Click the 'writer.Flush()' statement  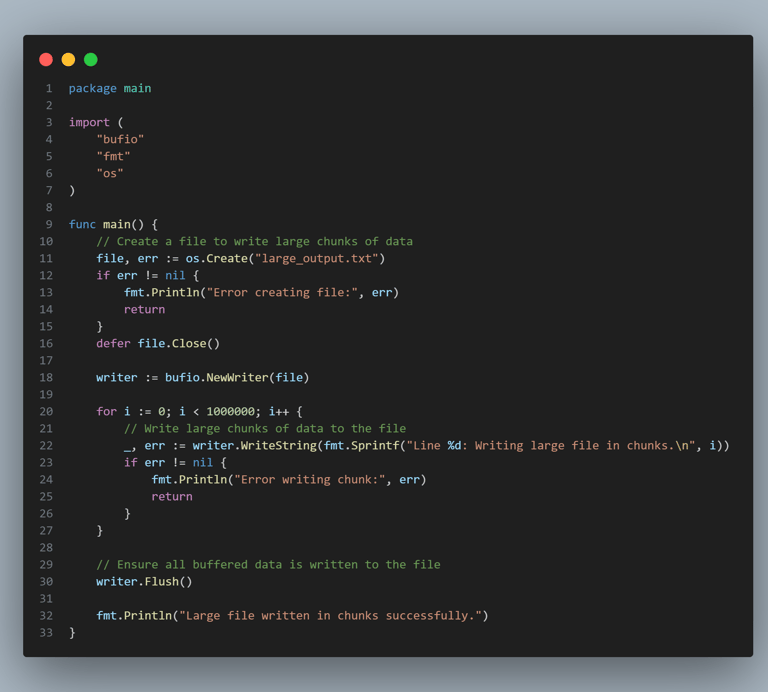[144, 582]
